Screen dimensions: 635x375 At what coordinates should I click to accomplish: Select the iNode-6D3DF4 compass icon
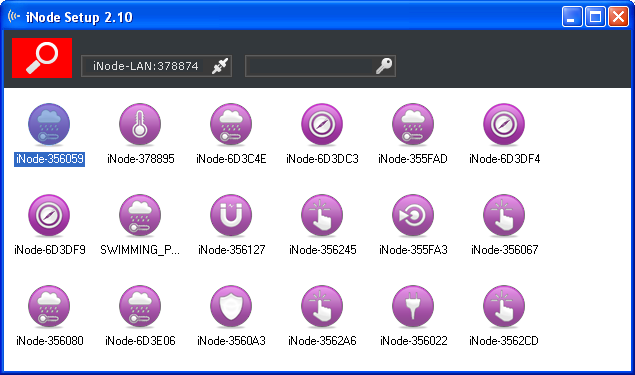[504, 125]
